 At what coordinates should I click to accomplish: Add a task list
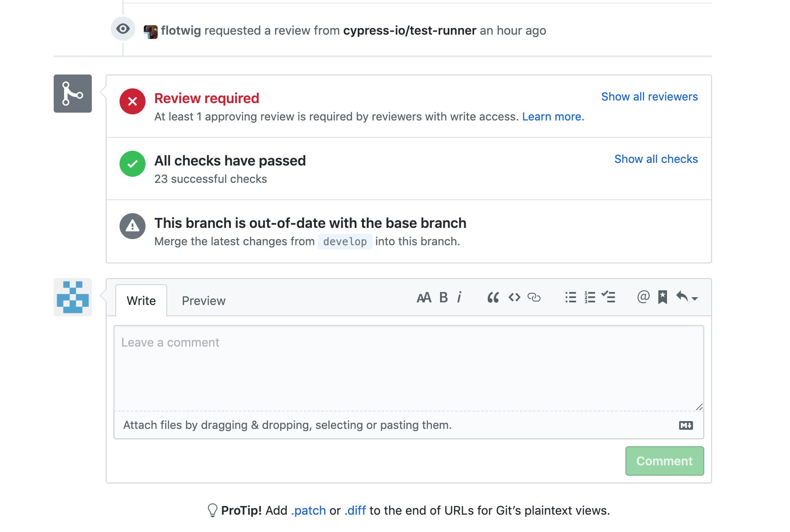click(609, 298)
